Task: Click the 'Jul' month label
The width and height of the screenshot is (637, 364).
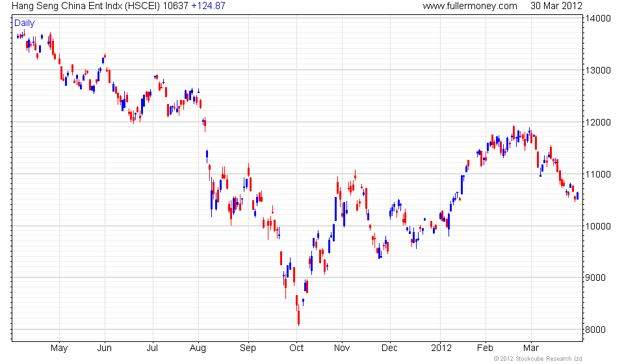Action: [152, 348]
